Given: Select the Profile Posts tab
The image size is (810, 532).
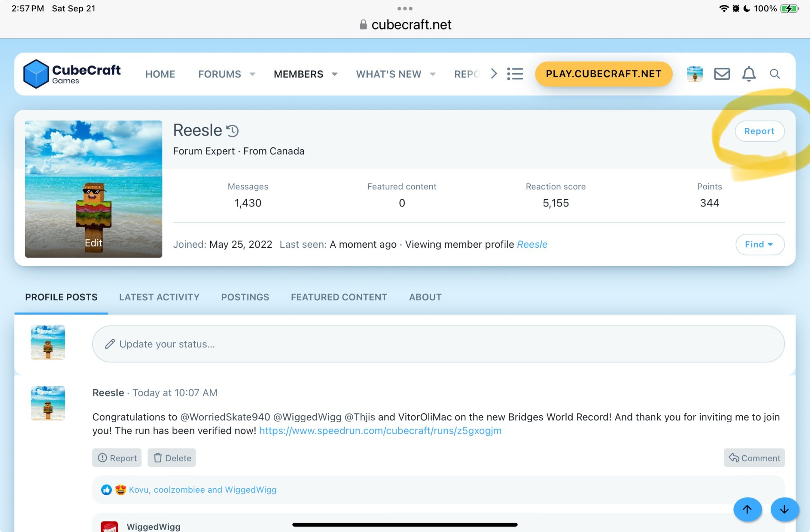Looking at the screenshot, I should [x=61, y=297].
